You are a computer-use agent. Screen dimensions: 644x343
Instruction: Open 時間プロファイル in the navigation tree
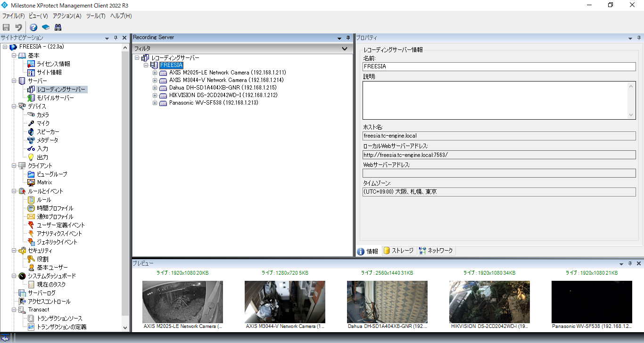pyautogui.click(x=55, y=208)
